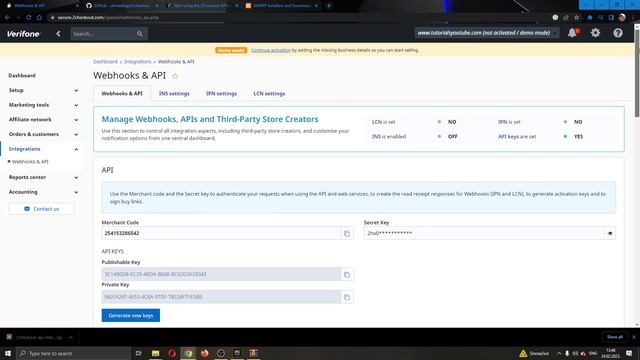Close the downloads bar
The width and height of the screenshot is (640, 360).
[x=634, y=337]
